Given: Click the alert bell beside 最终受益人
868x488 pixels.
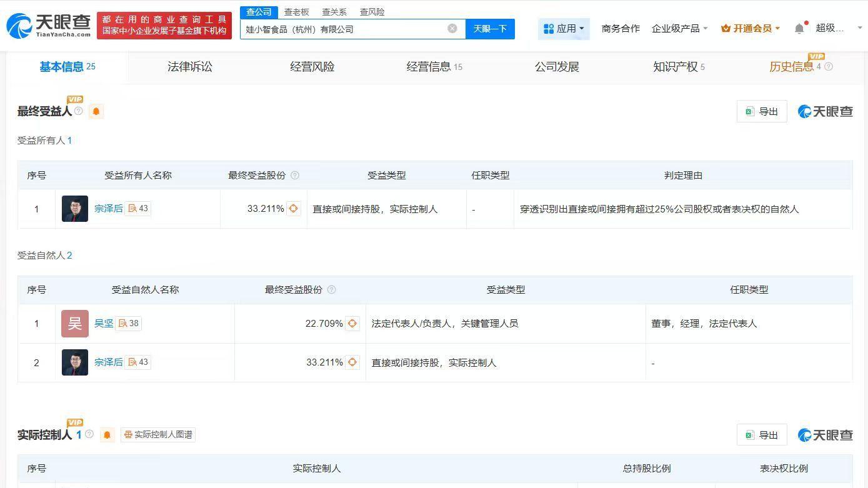Looking at the screenshot, I should [96, 112].
